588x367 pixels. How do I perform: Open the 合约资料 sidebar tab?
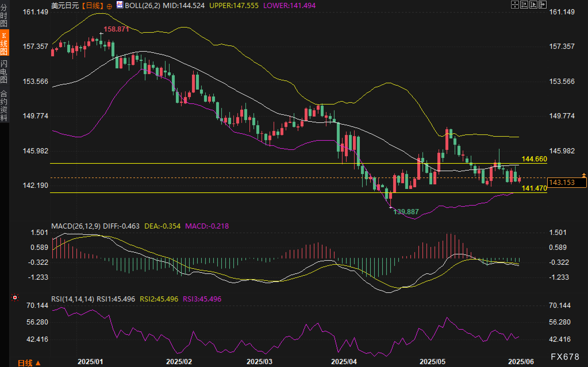[4, 105]
